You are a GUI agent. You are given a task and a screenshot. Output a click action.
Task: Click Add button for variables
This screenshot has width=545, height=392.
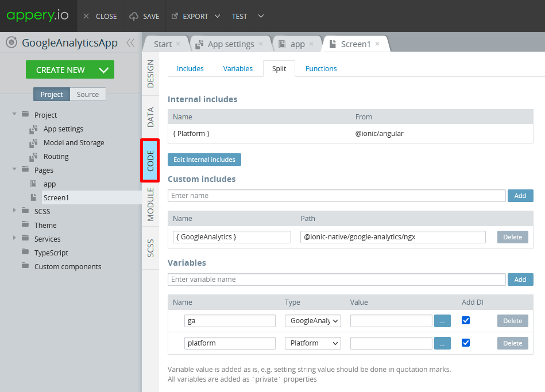tap(520, 280)
